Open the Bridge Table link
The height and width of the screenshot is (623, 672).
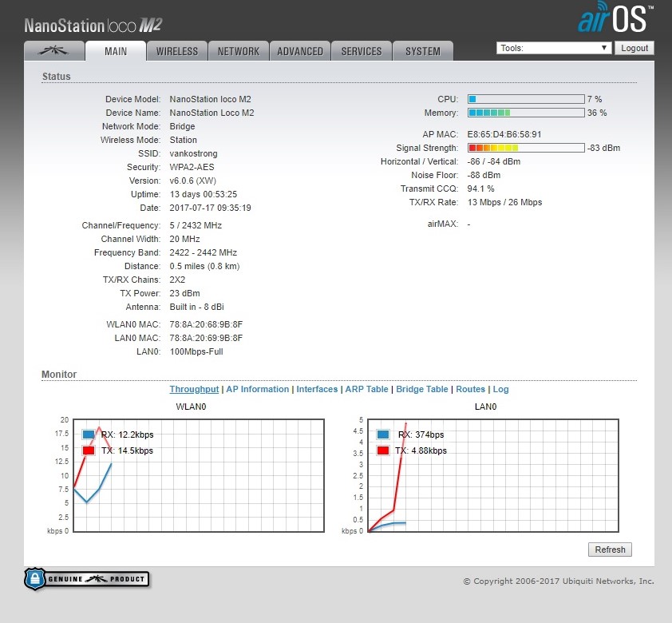coord(422,389)
